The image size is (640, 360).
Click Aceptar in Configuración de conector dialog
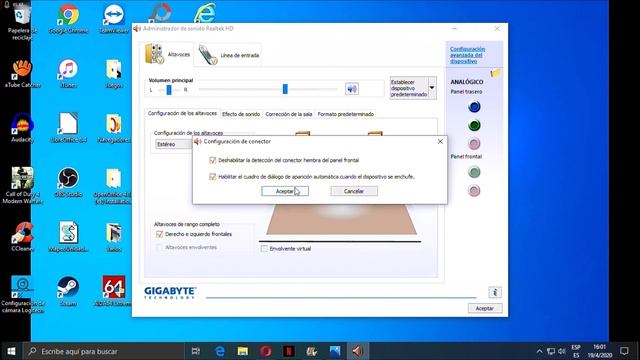coord(285,191)
